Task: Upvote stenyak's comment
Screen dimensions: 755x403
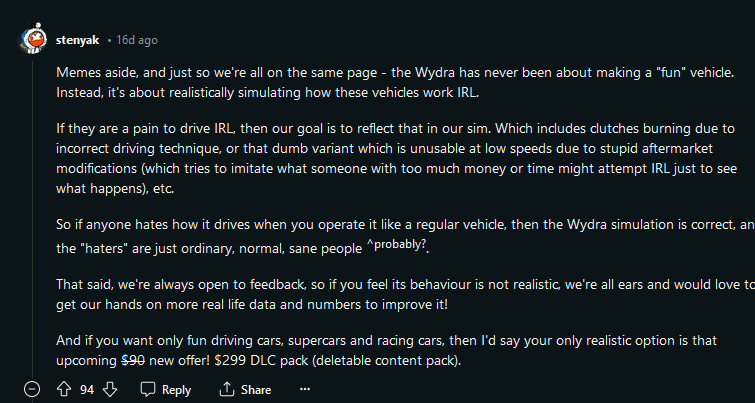Action: pos(64,389)
